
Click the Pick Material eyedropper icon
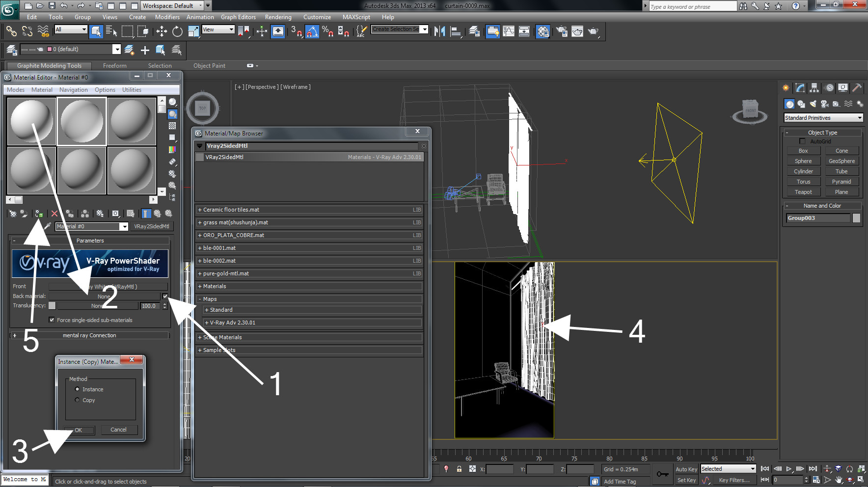coord(47,226)
